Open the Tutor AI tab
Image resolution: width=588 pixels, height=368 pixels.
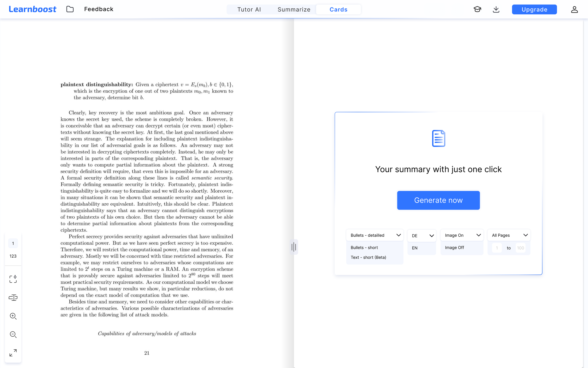coord(249,9)
